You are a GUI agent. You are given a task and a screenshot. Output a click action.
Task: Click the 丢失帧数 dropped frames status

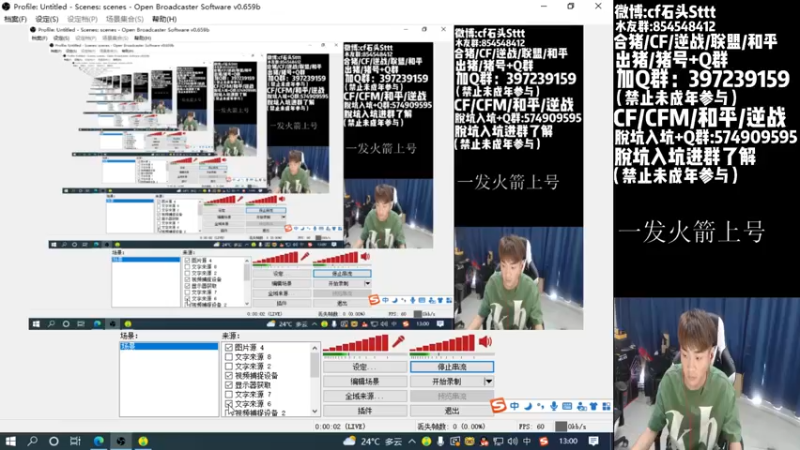(451, 427)
